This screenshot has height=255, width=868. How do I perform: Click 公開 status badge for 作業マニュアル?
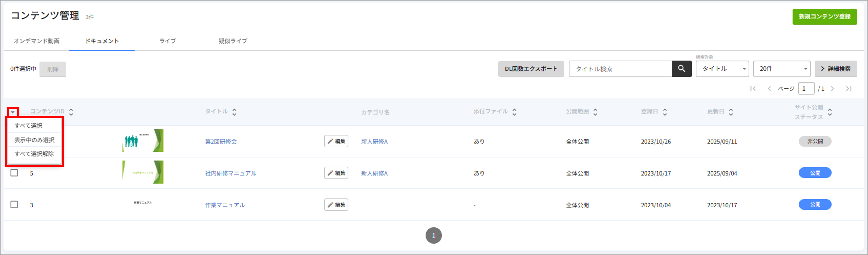pyautogui.click(x=815, y=204)
